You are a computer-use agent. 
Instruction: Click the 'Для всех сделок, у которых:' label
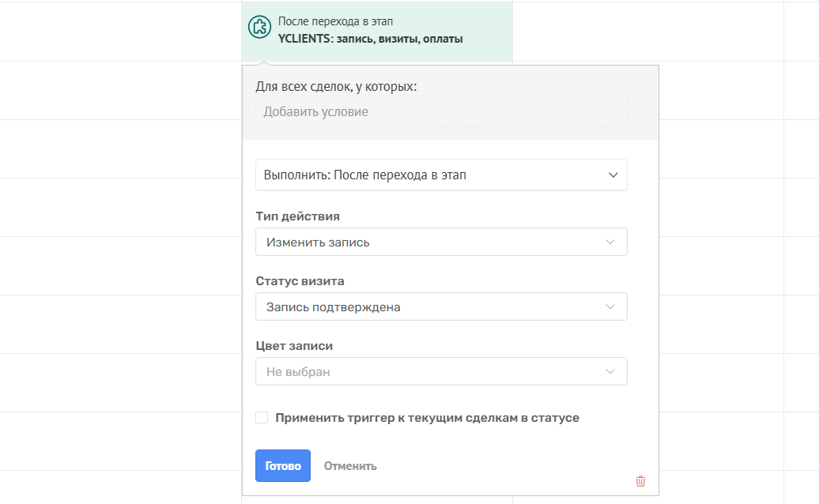pos(336,87)
